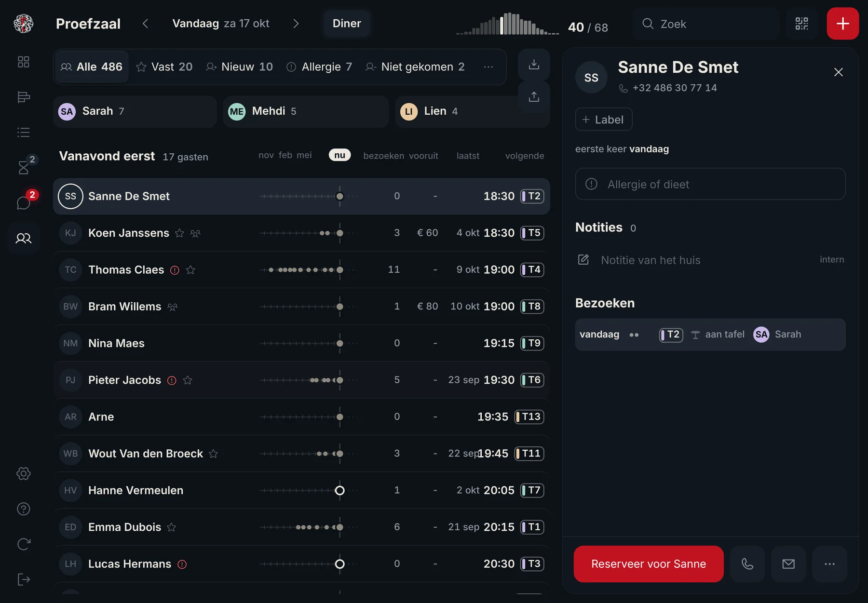Open the messages chat icon in sidebar

click(x=24, y=203)
